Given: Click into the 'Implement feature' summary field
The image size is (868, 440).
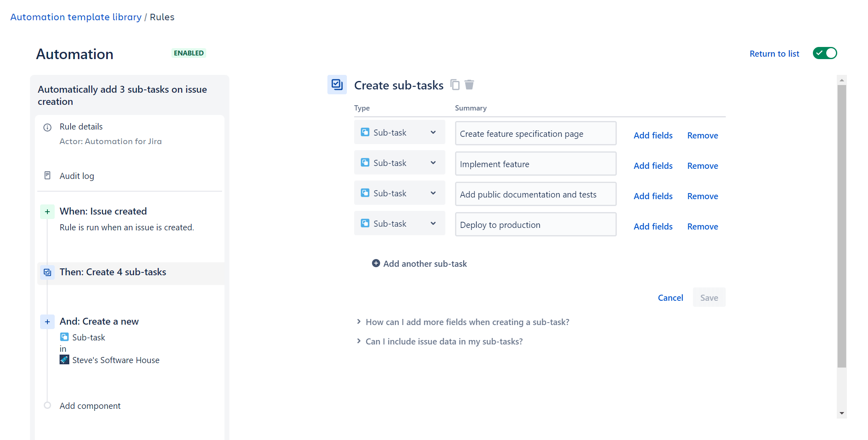Looking at the screenshot, I should 535,164.
